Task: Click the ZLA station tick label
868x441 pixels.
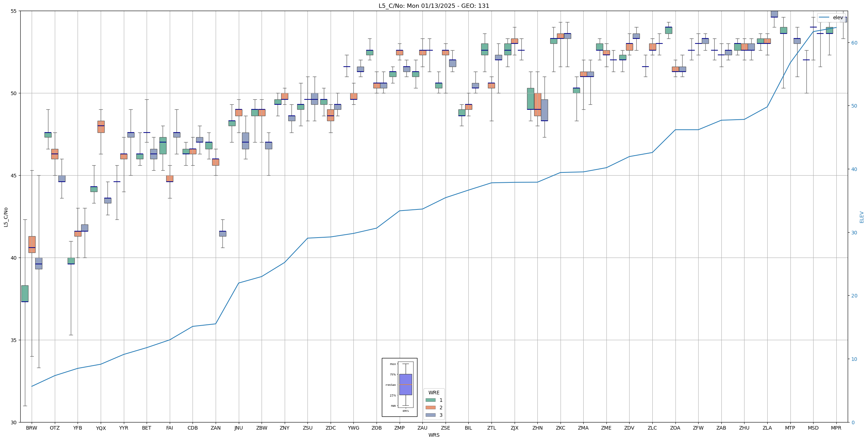Action: tap(767, 428)
